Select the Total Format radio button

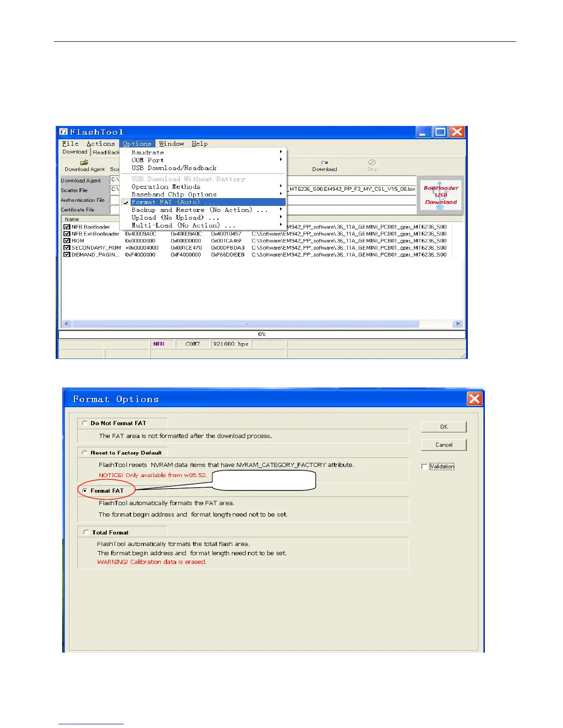tap(86, 532)
